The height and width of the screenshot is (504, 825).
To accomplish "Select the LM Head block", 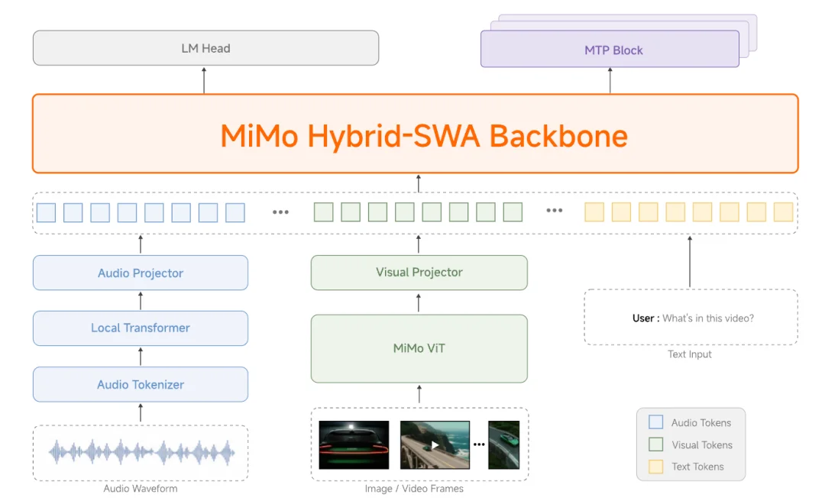I will click(x=205, y=48).
